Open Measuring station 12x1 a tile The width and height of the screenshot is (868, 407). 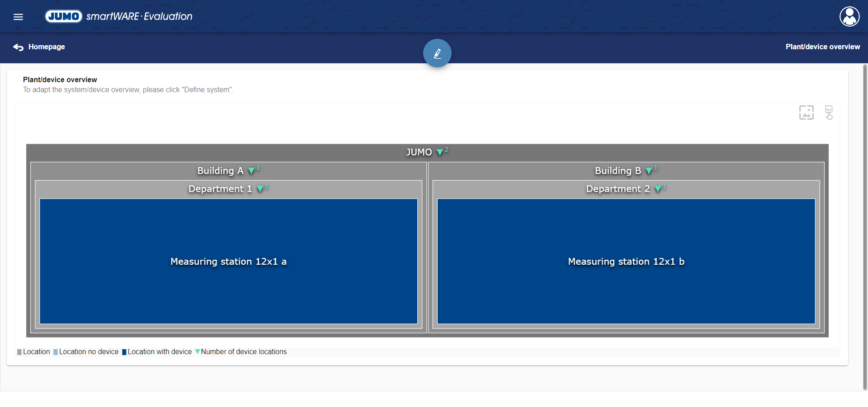228,262
